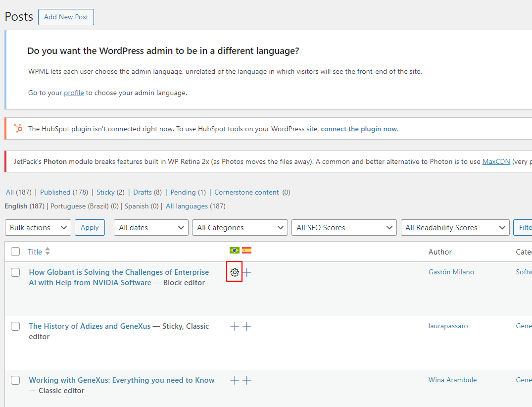View posts by author laurapassaro
Screen dimensions: 532x407
[x=448, y=326]
